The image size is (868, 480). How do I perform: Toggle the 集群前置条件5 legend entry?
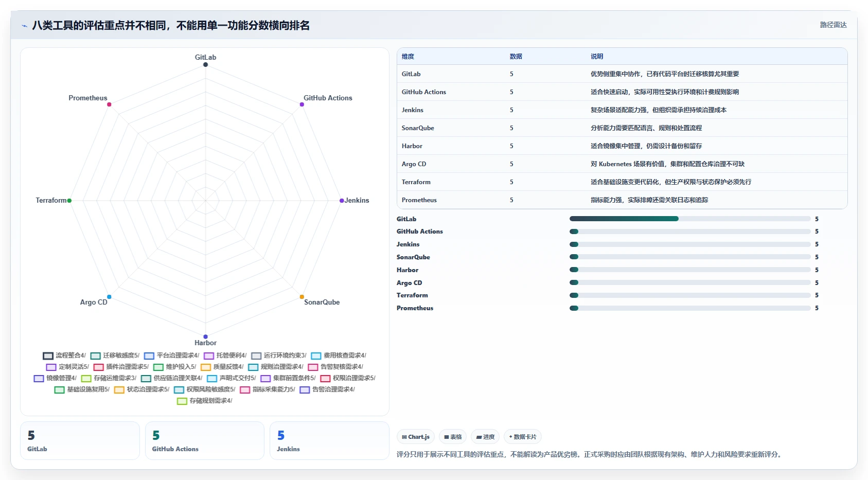pos(288,378)
